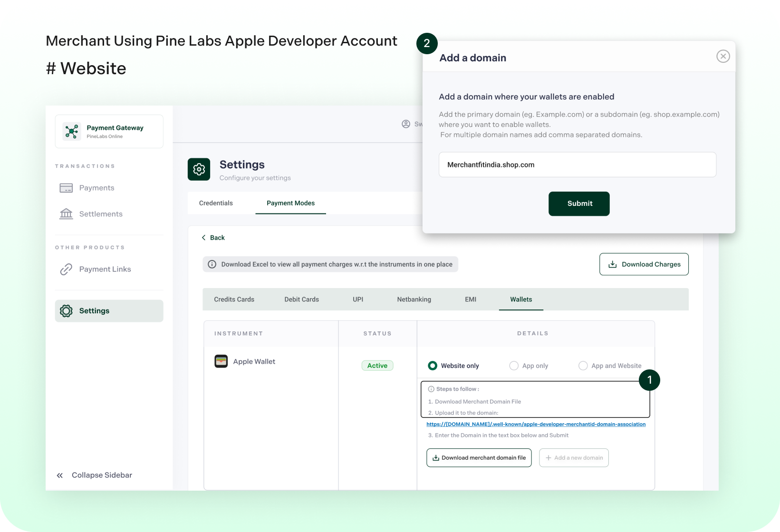This screenshot has width=780, height=532.
Task: Click the user profile icon at the top
Action: point(406,124)
